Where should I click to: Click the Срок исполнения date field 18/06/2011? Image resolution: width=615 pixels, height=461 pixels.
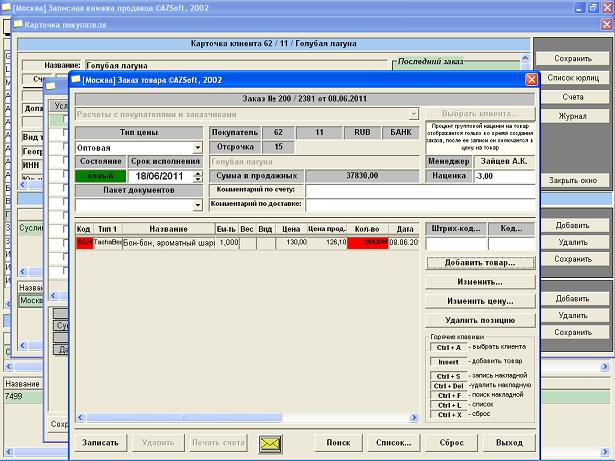(x=160, y=176)
